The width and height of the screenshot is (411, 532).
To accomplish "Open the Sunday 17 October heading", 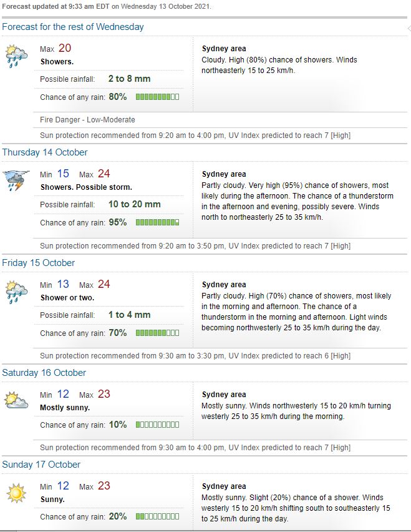I will pos(41,465).
